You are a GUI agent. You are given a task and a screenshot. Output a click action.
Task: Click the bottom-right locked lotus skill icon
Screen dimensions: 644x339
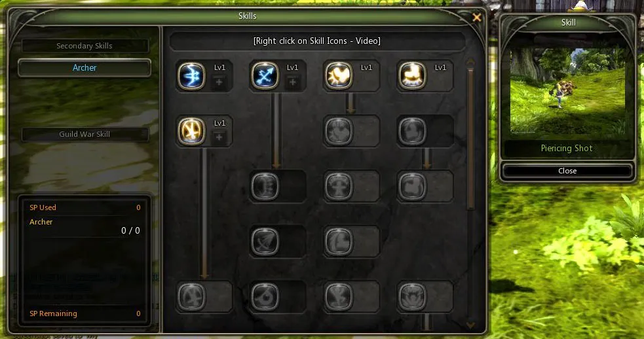click(412, 296)
